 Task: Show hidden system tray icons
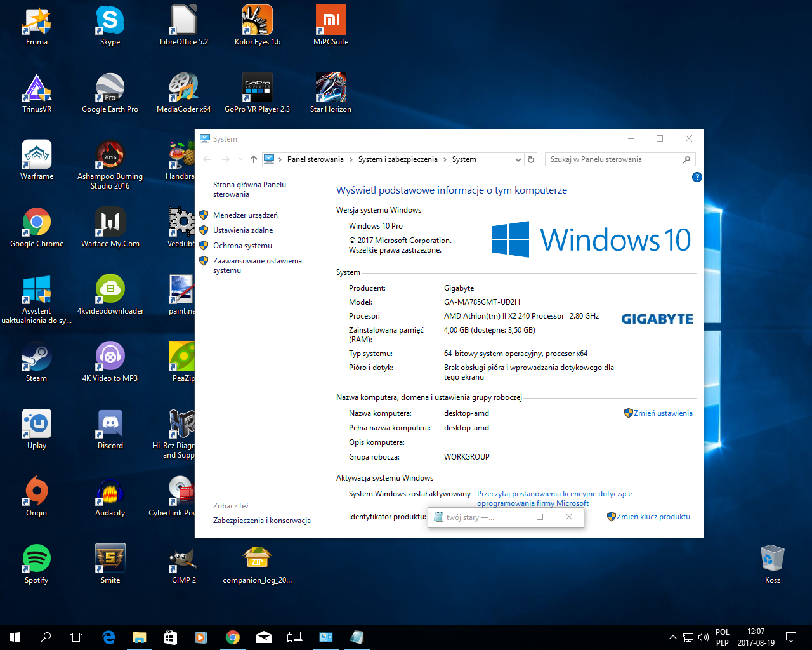[x=672, y=637]
